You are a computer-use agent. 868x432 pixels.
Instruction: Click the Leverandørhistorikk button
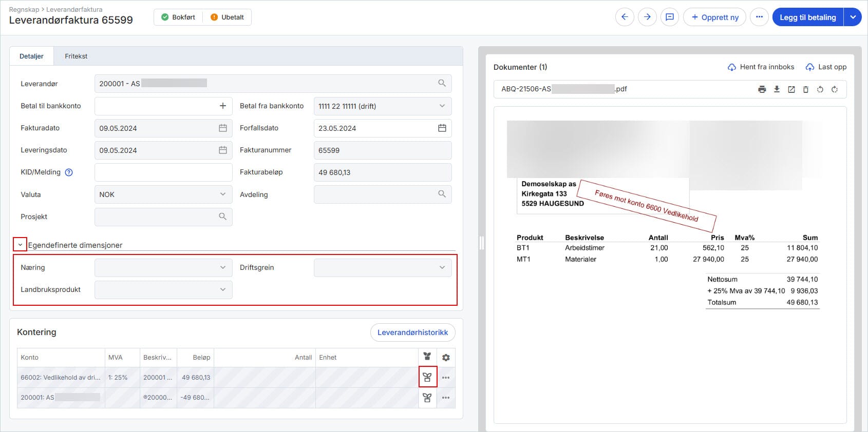tap(412, 332)
